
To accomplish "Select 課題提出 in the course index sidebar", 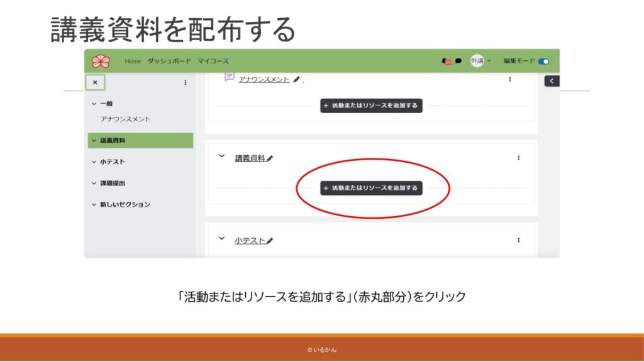I will (x=112, y=183).
